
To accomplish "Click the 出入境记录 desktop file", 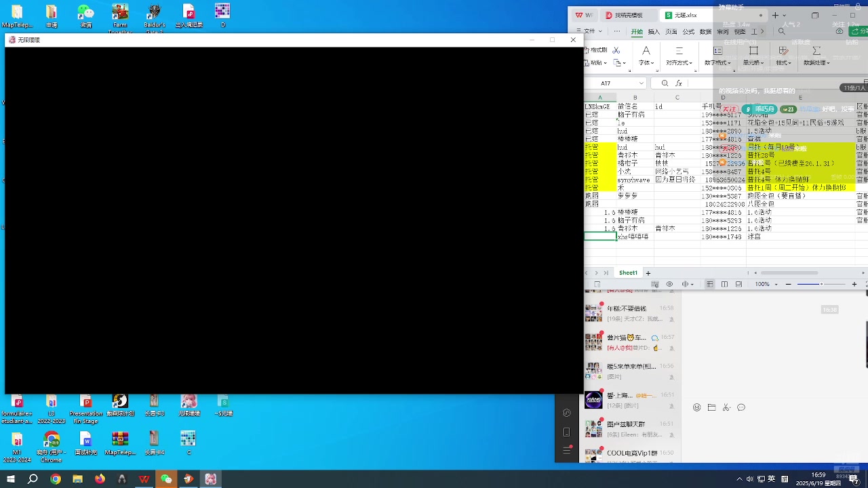I will pos(189,16).
